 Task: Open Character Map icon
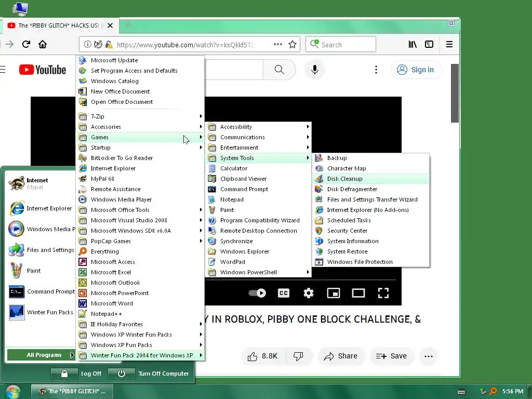click(318, 168)
